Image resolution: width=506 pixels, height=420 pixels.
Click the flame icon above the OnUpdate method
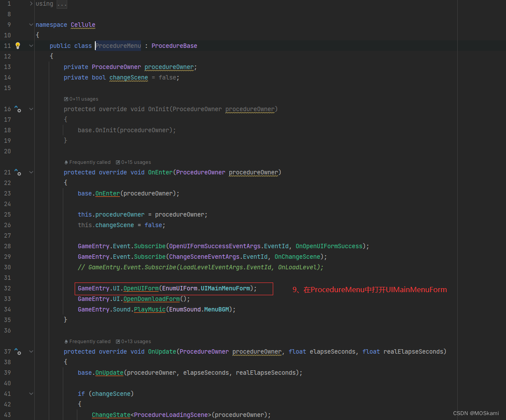pyautogui.click(x=65, y=341)
